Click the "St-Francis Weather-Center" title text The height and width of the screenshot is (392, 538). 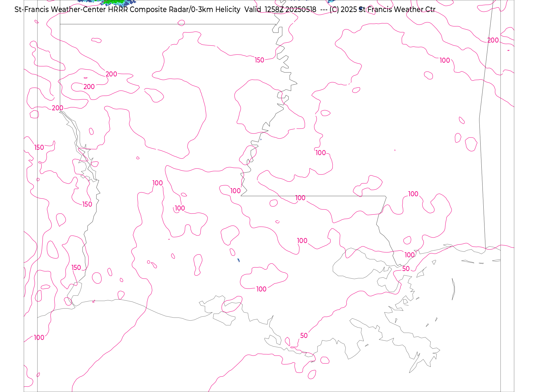pos(60,10)
